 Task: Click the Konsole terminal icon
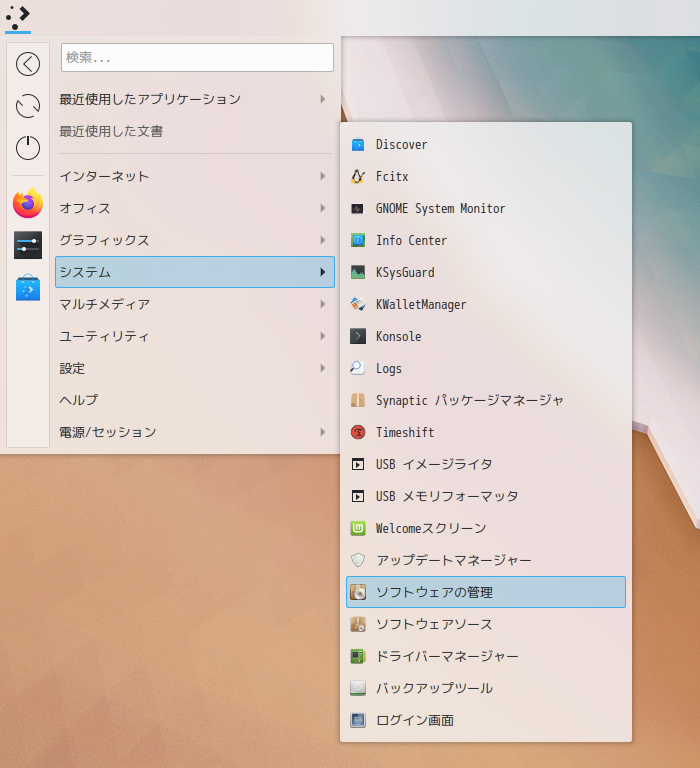coord(358,336)
